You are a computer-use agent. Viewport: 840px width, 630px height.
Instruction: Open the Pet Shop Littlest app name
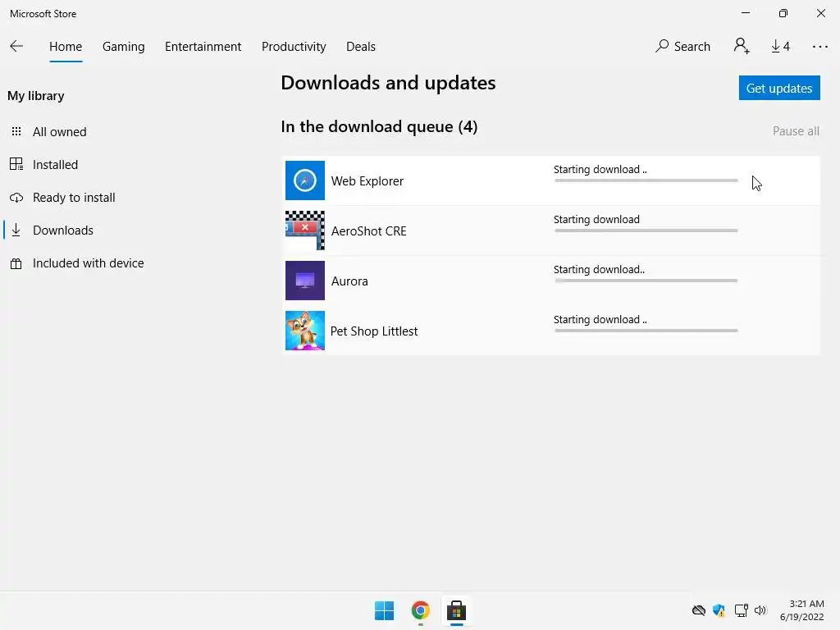(x=374, y=331)
